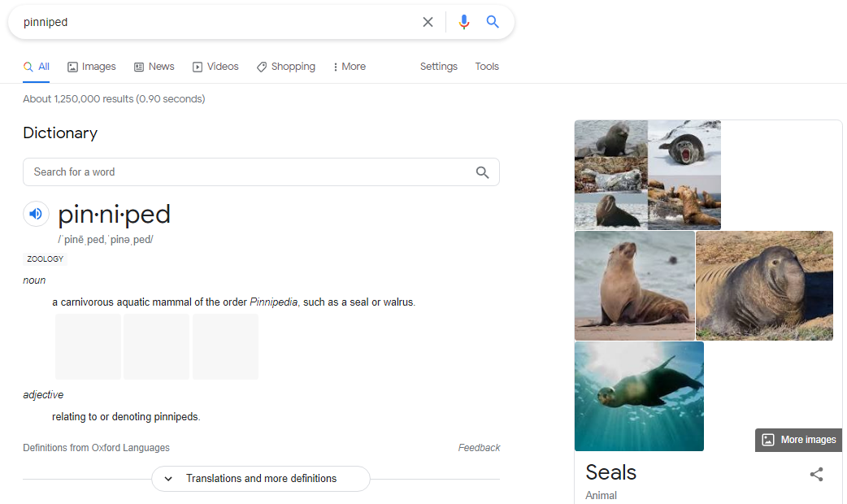Go to the Shopping tab

click(286, 67)
